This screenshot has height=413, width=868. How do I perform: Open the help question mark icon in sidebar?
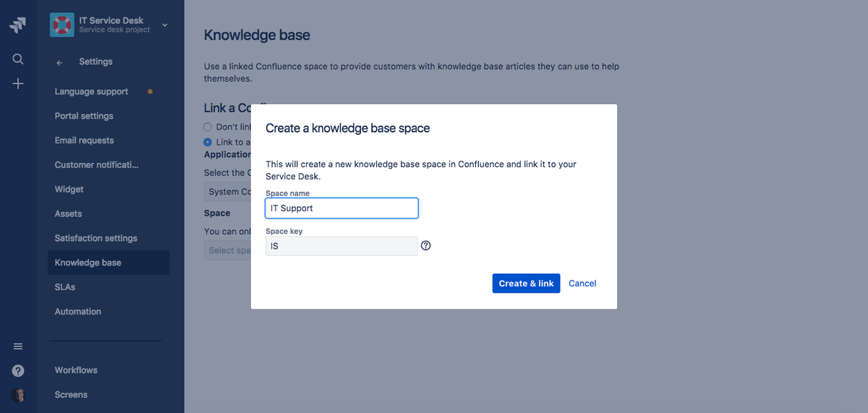point(18,370)
